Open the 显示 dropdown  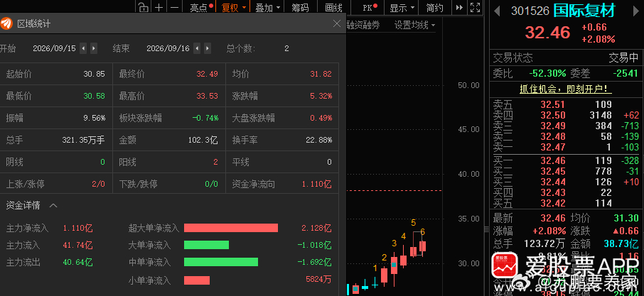coord(402,7)
